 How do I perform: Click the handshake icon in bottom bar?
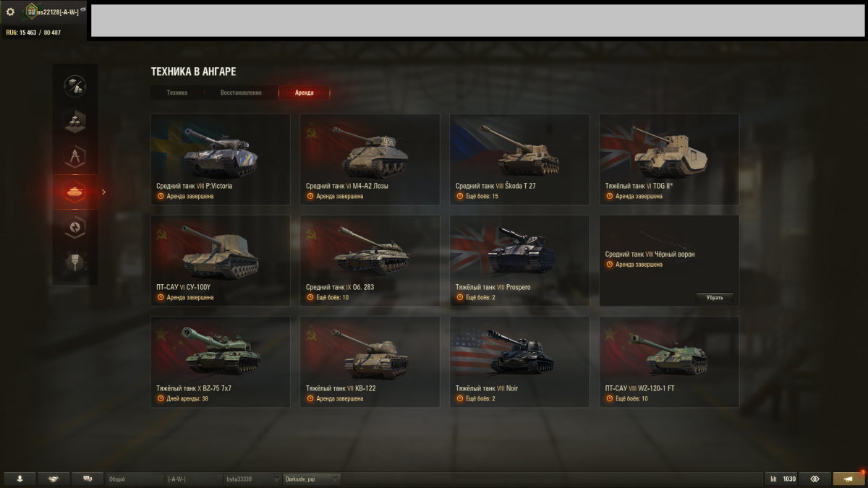[54, 479]
